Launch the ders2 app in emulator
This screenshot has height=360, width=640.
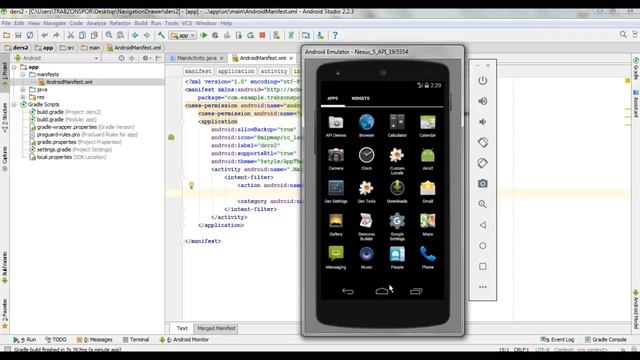click(427, 159)
